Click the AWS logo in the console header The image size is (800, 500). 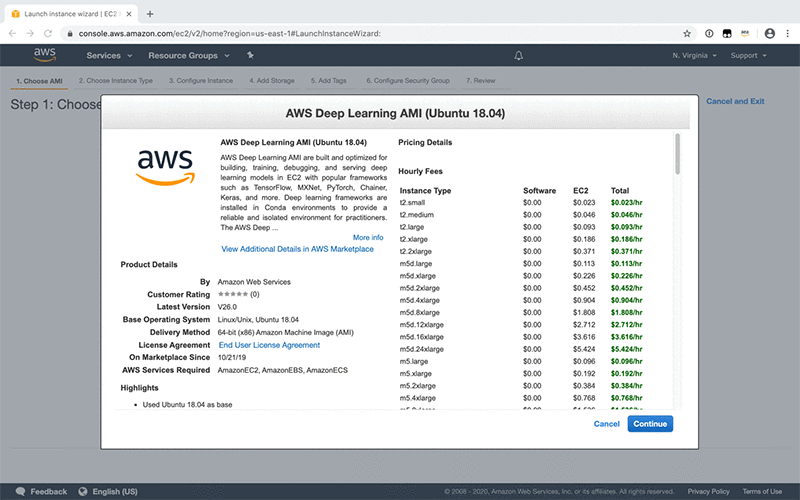coord(45,55)
